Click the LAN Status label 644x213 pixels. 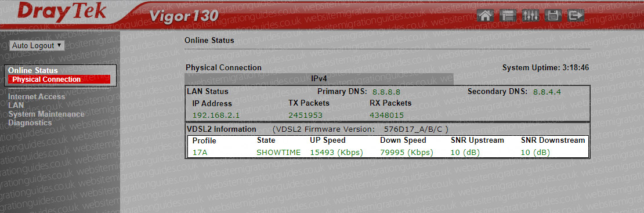pos(207,91)
